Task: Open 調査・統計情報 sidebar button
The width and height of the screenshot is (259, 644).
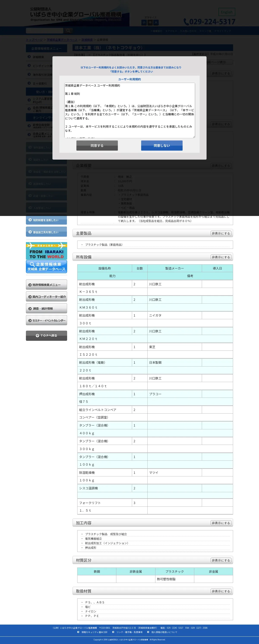Action: coord(46,308)
